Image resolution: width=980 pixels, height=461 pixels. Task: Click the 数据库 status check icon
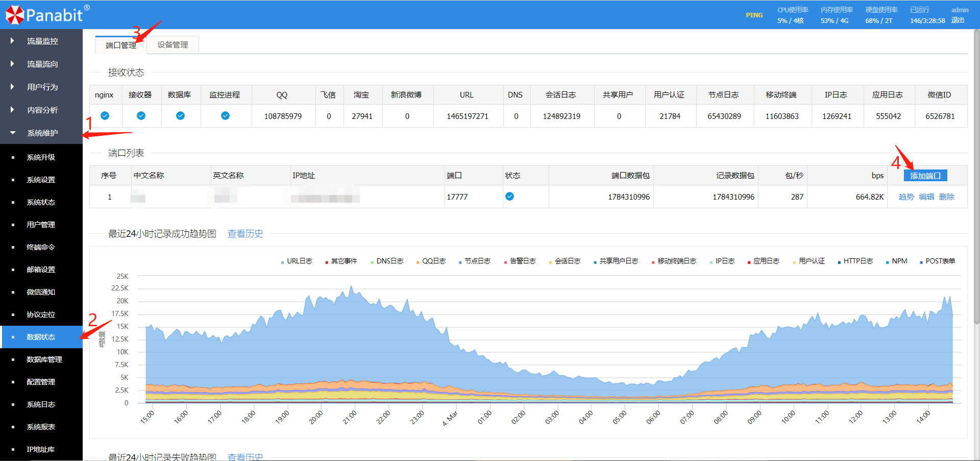180,116
